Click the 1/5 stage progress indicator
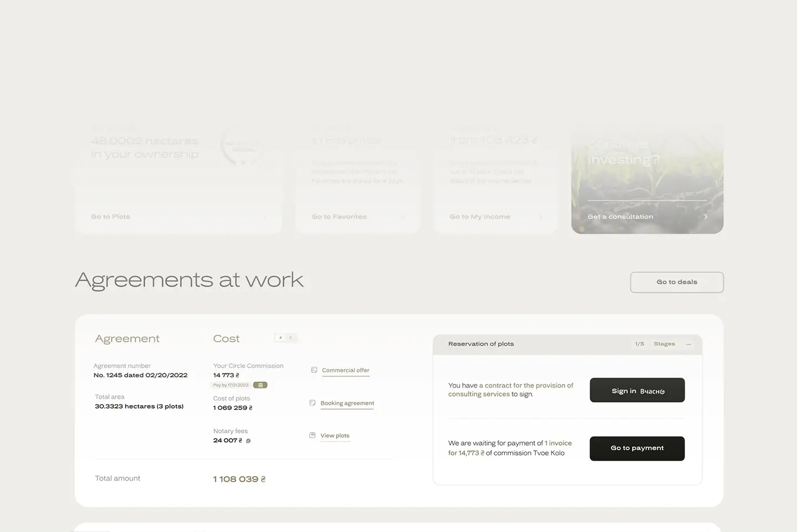The height and width of the screenshot is (532, 797). (639, 343)
